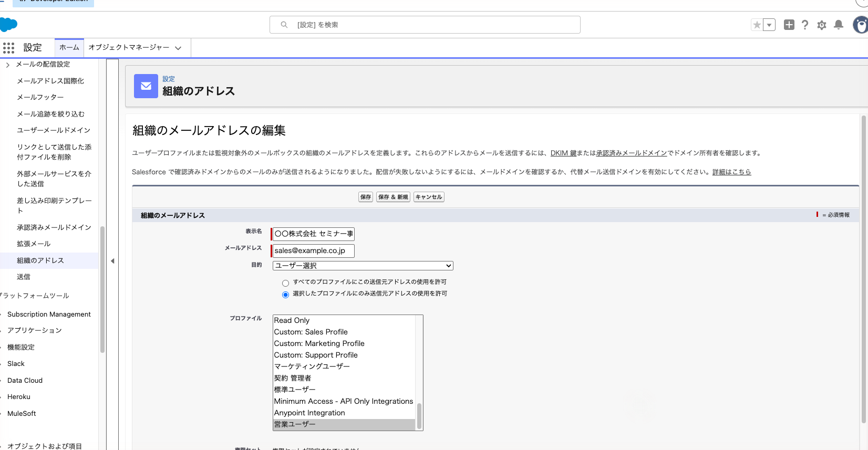Click the キャンセル button
868x450 pixels.
coord(429,197)
